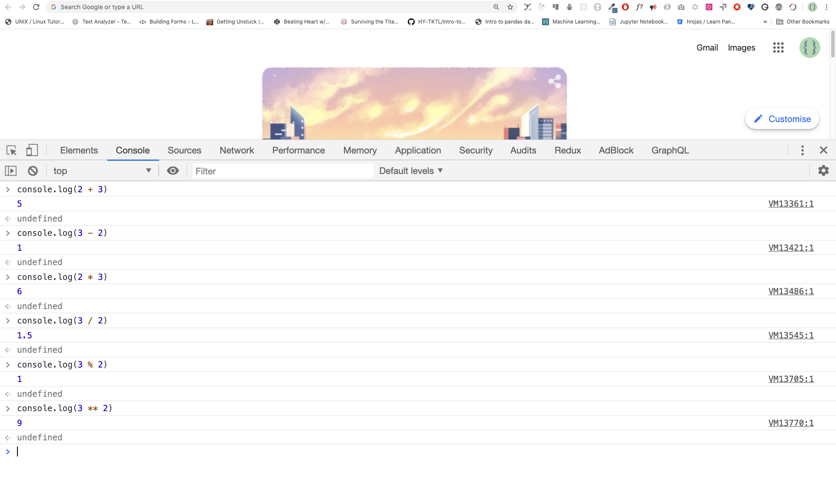Click the Customise button
Screen dimensions: 836x504
[781, 119]
